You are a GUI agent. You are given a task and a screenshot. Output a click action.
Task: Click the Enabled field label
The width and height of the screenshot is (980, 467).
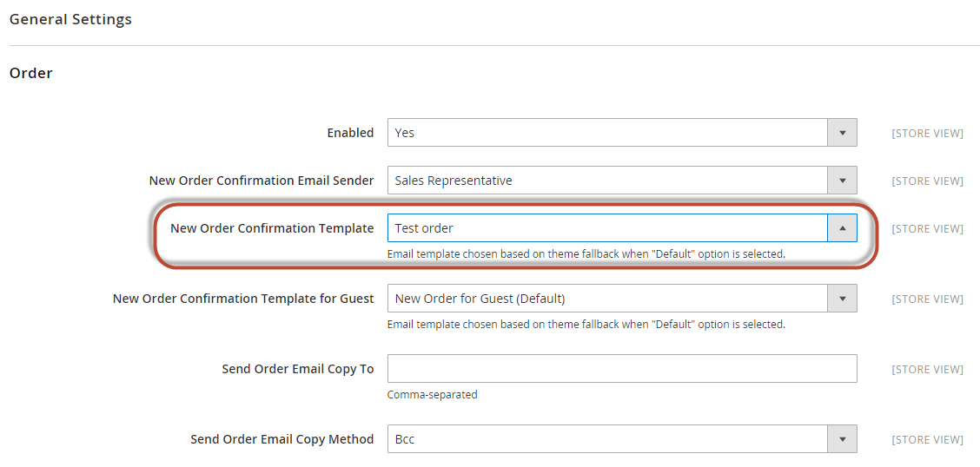click(351, 133)
